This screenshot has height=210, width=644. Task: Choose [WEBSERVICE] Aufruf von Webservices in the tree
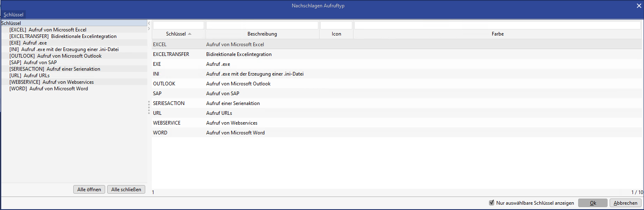52,82
